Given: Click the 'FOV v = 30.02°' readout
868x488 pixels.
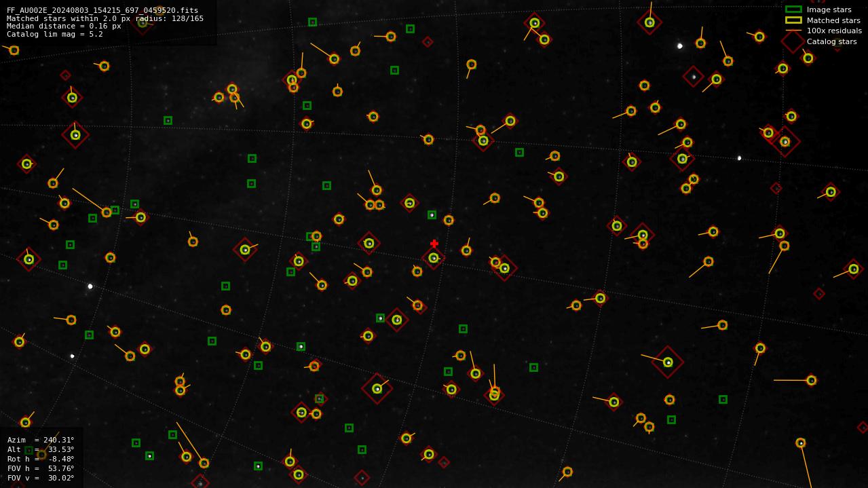Looking at the screenshot, I should [x=41, y=478].
